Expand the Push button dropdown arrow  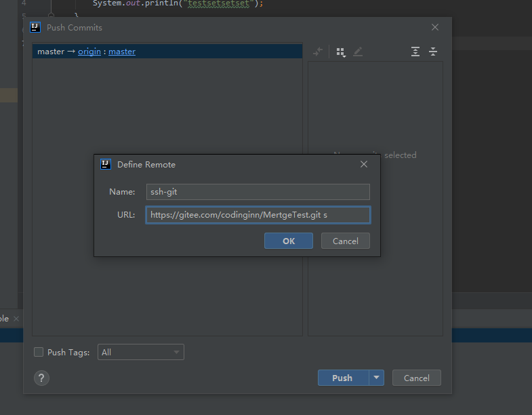click(376, 378)
